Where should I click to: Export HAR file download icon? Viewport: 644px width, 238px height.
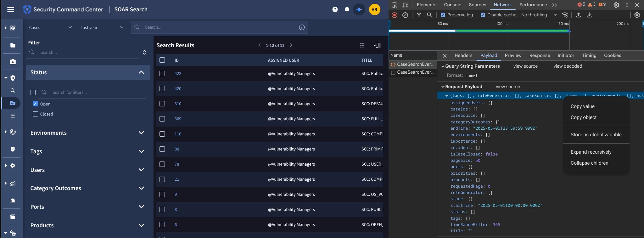click(x=589, y=15)
